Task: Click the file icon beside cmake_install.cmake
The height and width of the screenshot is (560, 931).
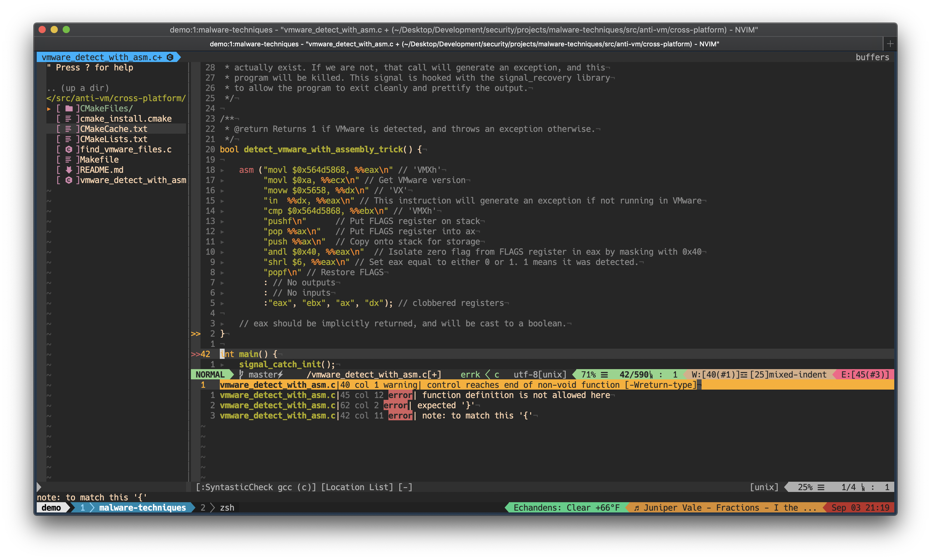Action: (x=69, y=119)
